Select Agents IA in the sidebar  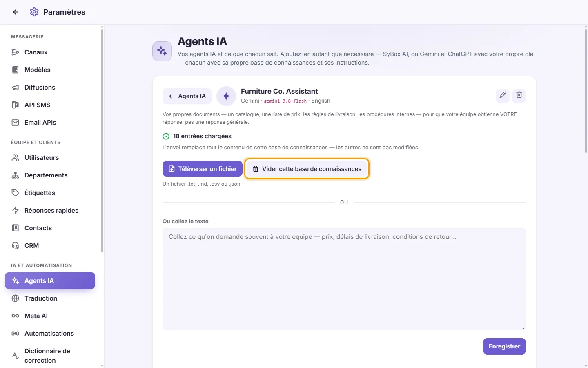click(x=50, y=281)
